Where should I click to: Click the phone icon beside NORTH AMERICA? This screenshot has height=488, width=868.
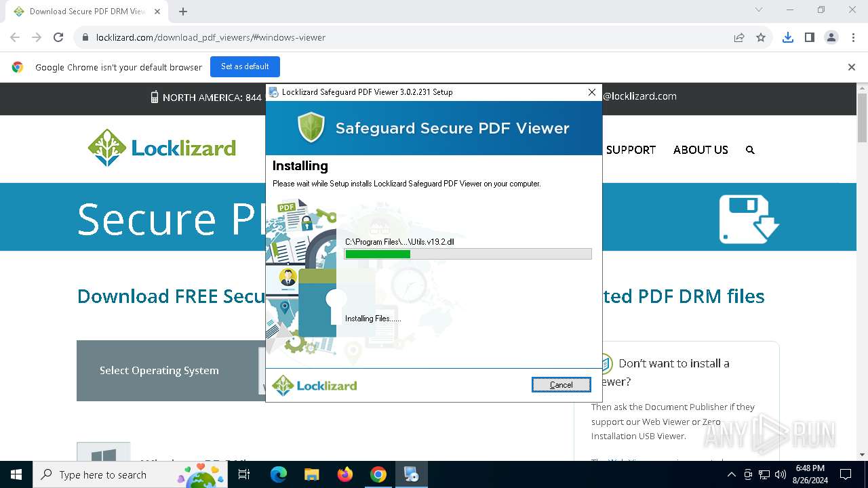coord(155,97)
